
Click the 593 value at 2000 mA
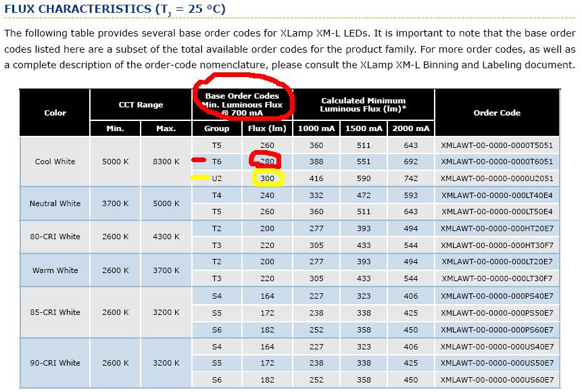coord(410,195)
